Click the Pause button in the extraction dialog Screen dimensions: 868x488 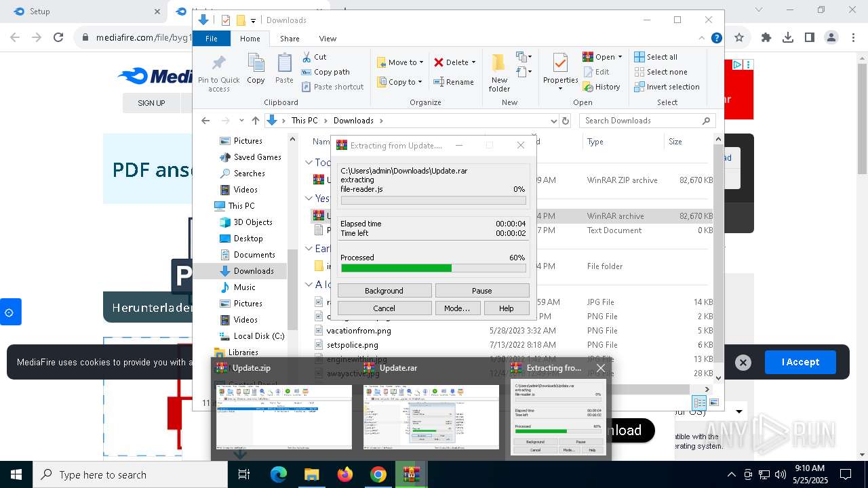point(481,291)
